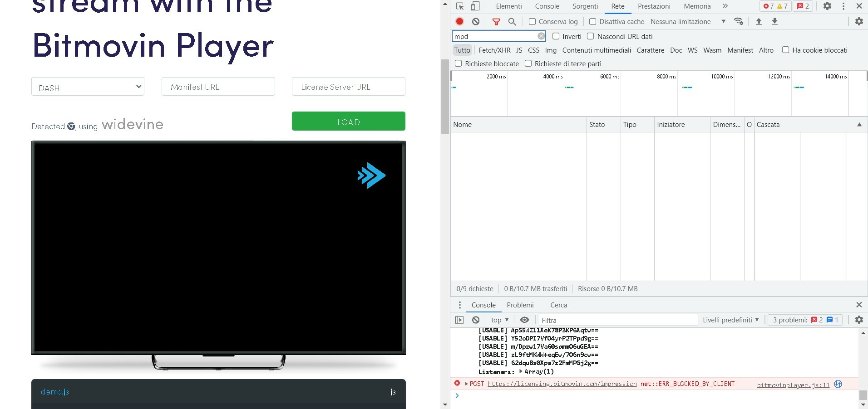
Task: Activate the inspect element picker icon
Action: coord(460,6)
